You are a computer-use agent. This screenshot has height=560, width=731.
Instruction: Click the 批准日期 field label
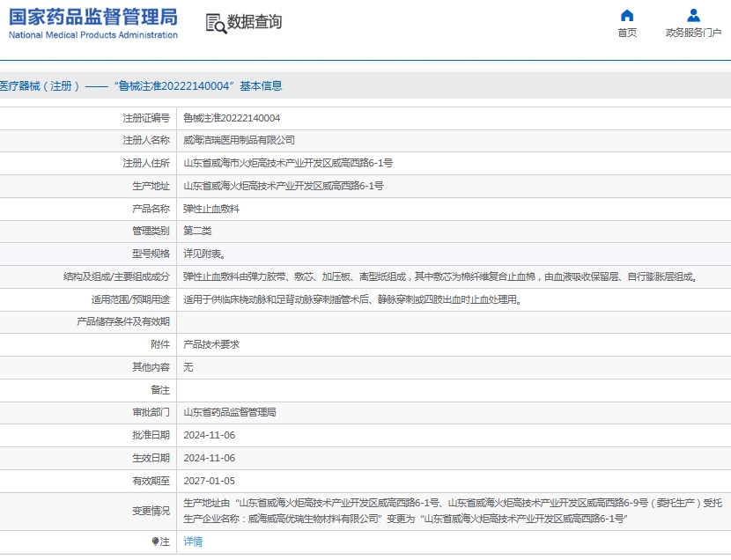tap(151, 435)
